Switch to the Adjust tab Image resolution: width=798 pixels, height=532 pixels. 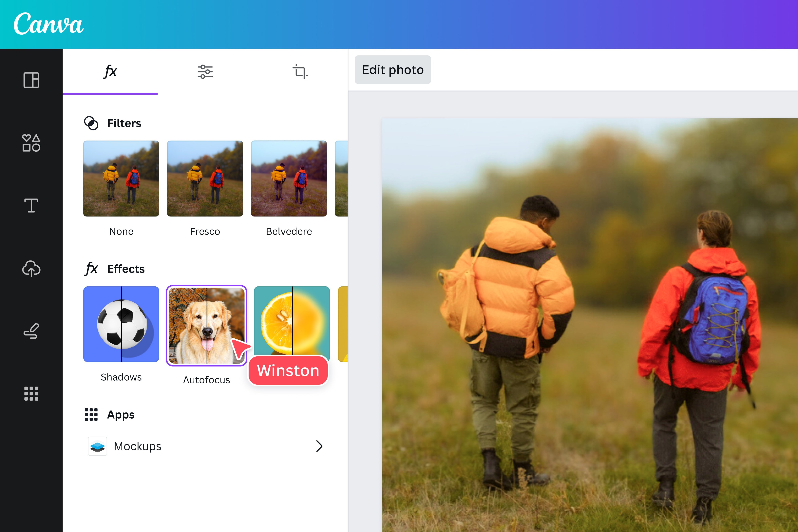pos(205,71)
